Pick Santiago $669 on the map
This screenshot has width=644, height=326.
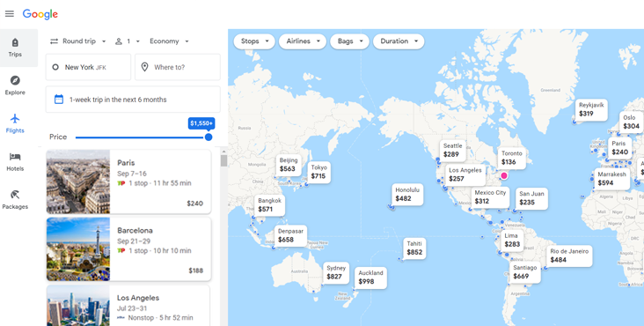[x=525, y=272]
